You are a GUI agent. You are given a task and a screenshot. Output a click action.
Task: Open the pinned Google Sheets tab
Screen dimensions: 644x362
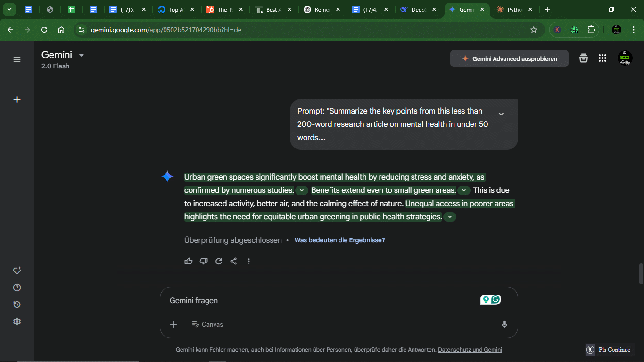click(72, 9)
